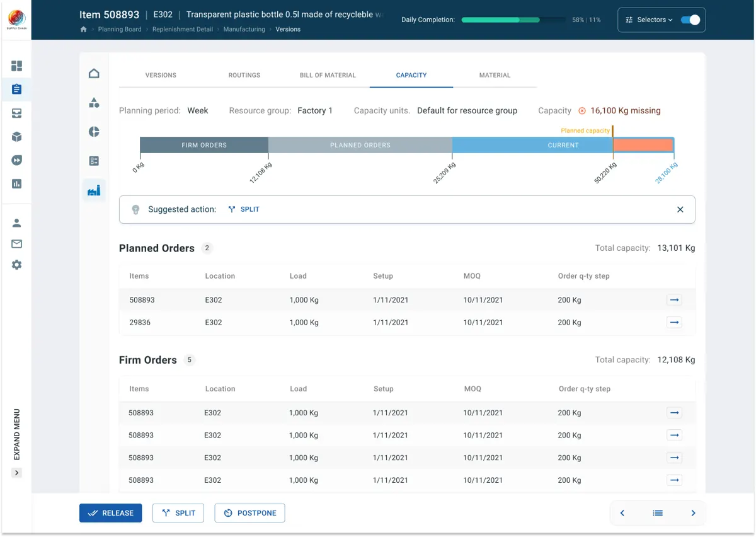Dismiss the suggested action banner
The width and height of the screenshot is (756, 537).
pos(680,209)
